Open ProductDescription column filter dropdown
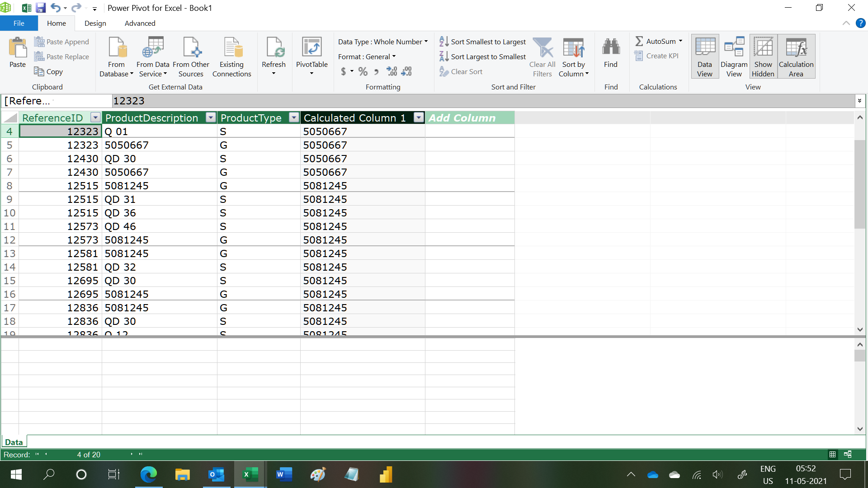This screenshot has height=488, width=868. point(211,117)
